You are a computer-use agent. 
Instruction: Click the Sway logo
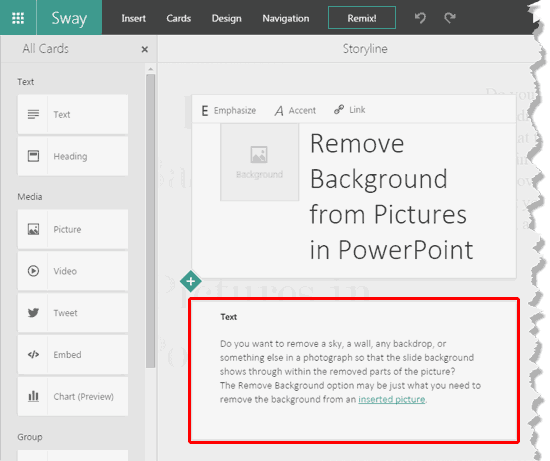(x=69, y=18)
